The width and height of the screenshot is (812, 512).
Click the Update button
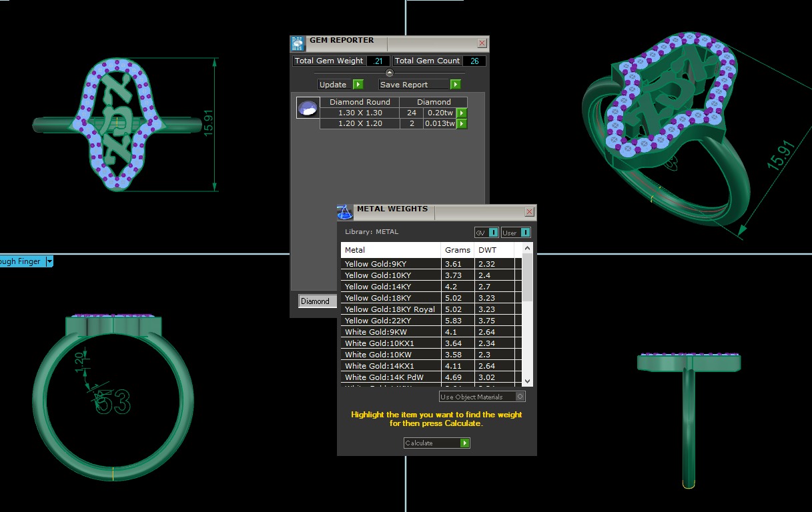(x=340, y=85)
